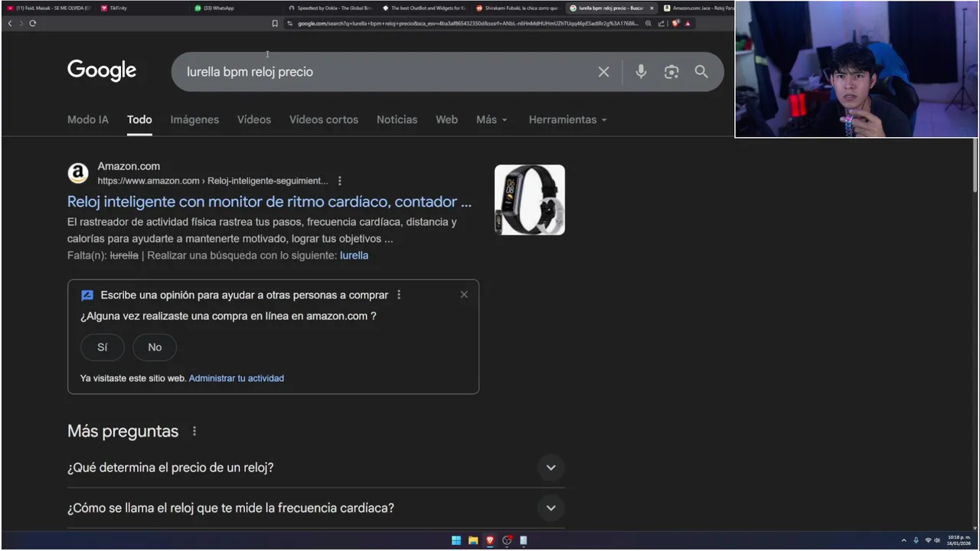The image size is (980, 551).
Task: Open the Más dropdown in the search tabs
Action: 492,119
